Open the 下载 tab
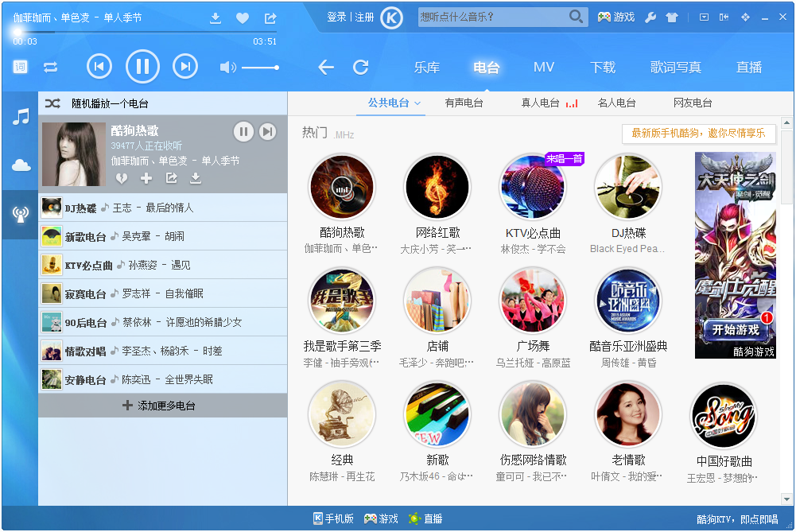This screenshot has height=532, width=796. pos(603,68)
